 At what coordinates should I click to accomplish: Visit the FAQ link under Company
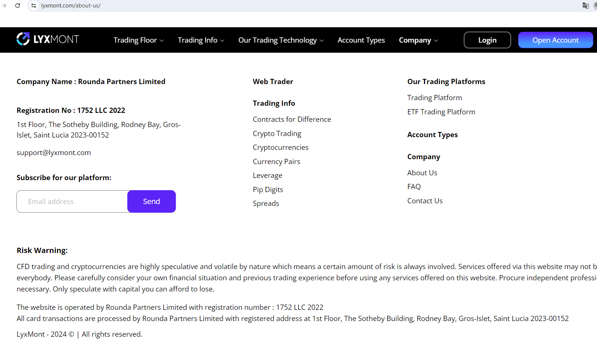point(414,186)
